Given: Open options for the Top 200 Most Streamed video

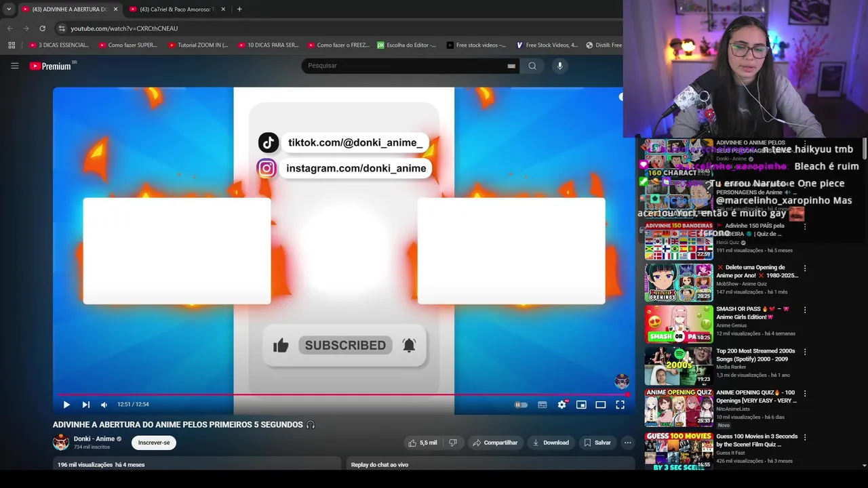Looking at the screenshot, I should (x=805, y=352).
